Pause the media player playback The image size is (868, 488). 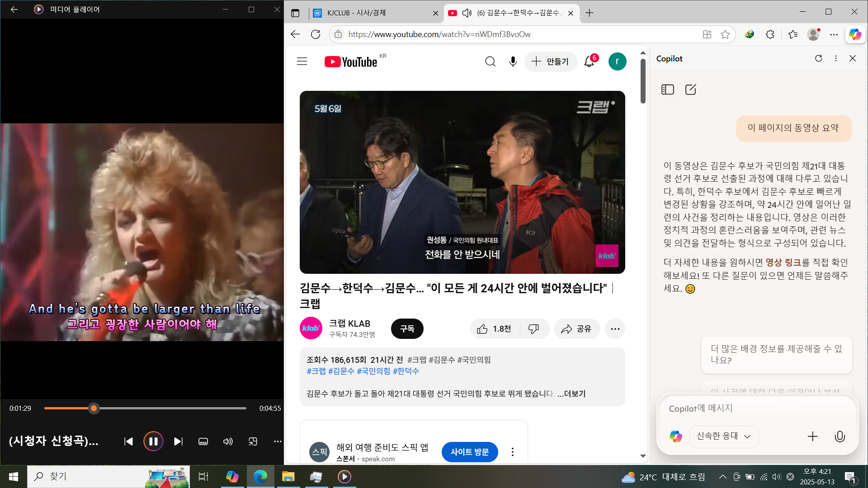[x=153, y=441]
